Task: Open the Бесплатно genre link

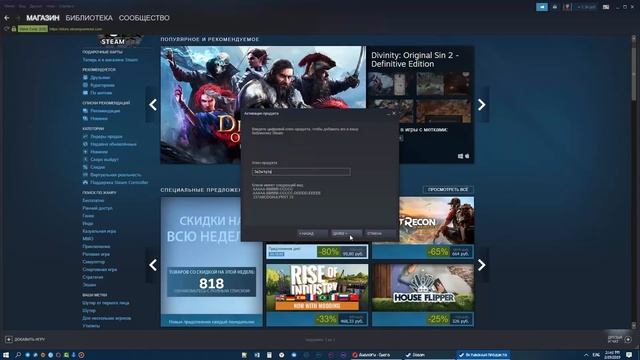Action: pyautogui.click(x=93, y=200)
